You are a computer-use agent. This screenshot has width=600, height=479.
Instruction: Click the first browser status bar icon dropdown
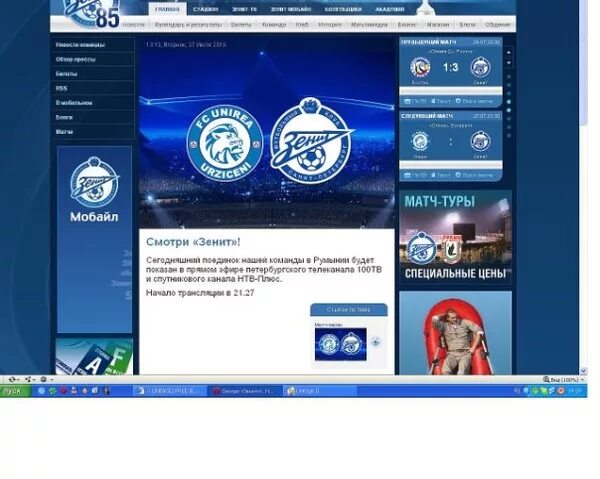tap(13, 380)
